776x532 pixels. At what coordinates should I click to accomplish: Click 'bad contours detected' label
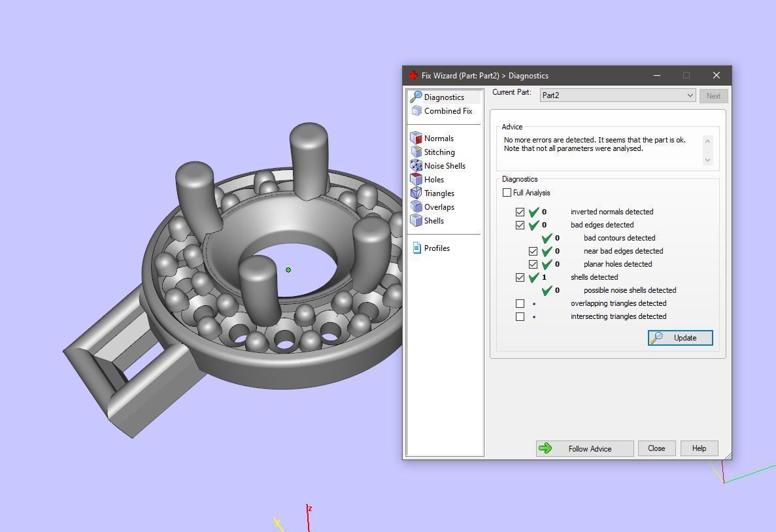tap(619, 238)
